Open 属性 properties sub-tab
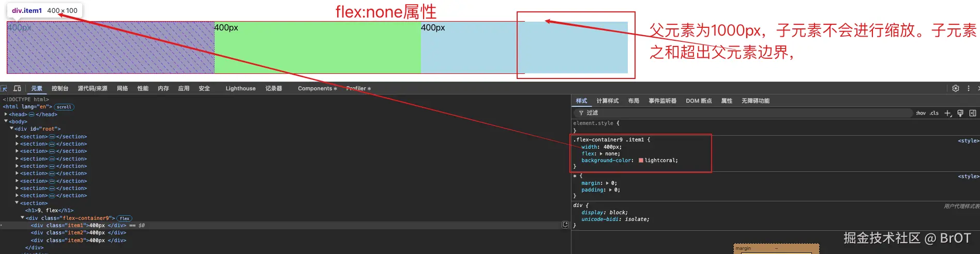Screen dimensions: 980x254 coord(727,101)
